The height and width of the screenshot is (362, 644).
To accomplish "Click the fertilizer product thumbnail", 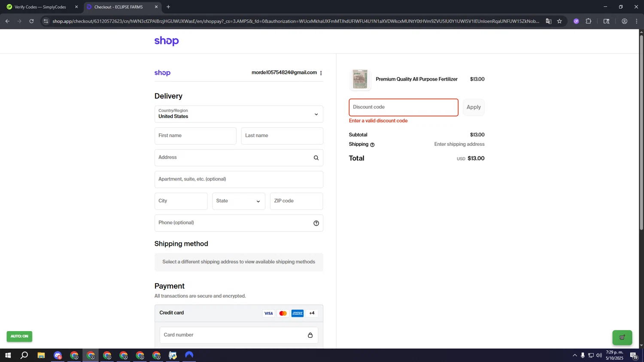I will (360, 79).
